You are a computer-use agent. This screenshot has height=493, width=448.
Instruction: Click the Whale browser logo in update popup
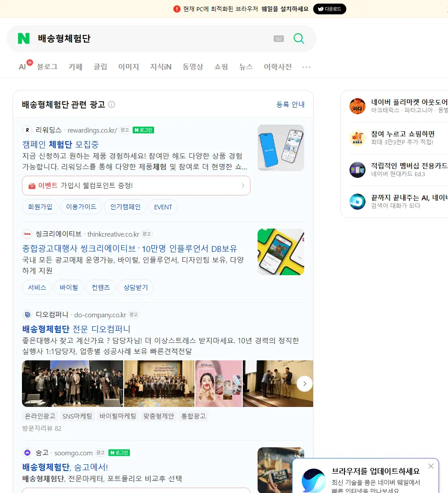click(314, 480)
